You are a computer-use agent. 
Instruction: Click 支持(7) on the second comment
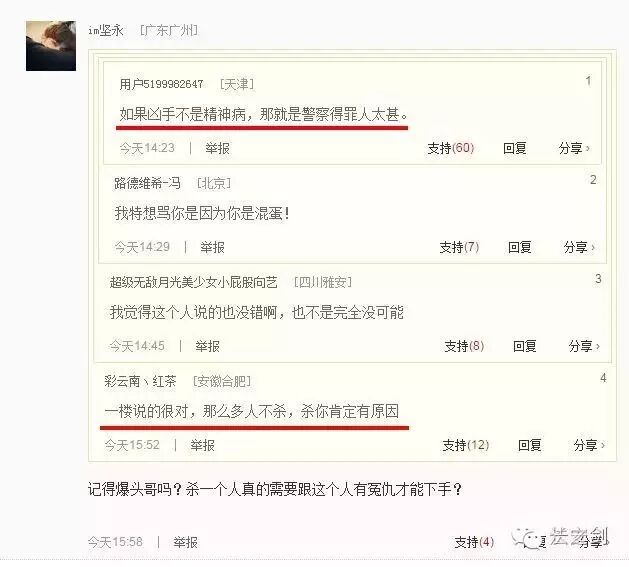tap(459, 247)
